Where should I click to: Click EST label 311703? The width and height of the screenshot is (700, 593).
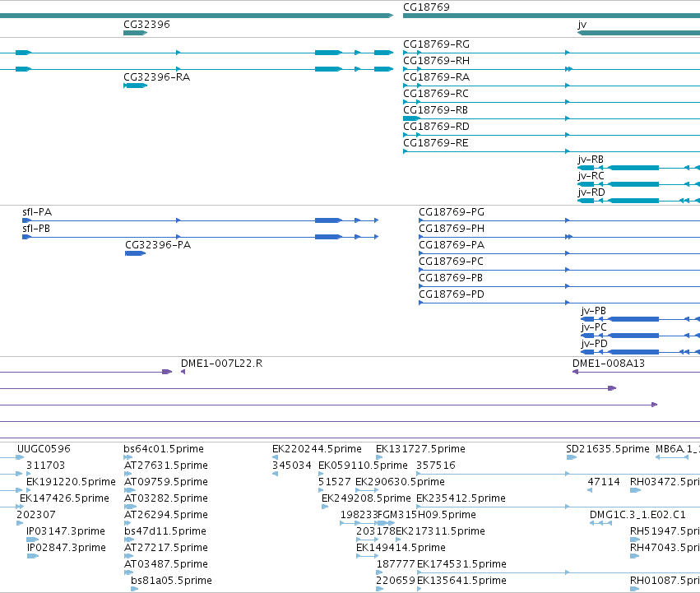click(45, 466)
